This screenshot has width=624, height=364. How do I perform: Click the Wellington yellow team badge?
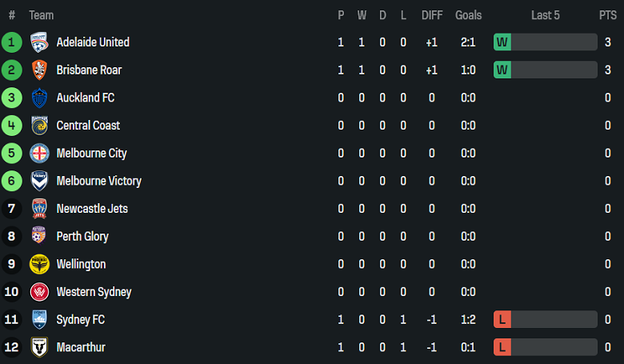point(39,264)
